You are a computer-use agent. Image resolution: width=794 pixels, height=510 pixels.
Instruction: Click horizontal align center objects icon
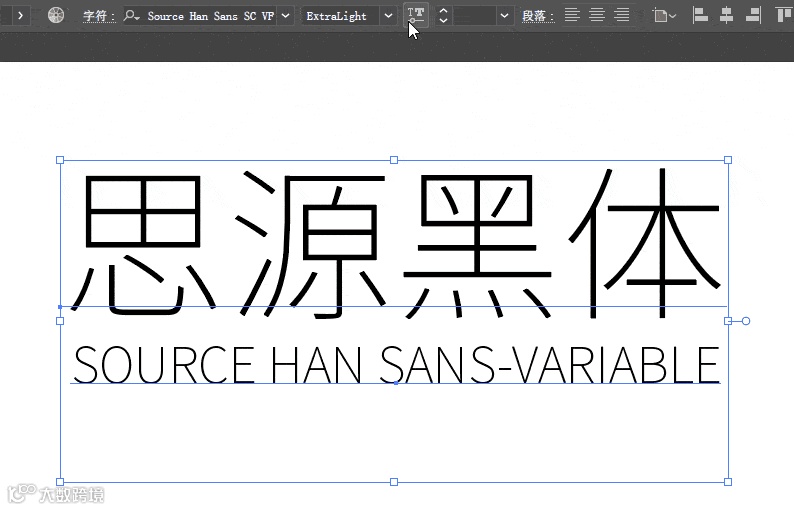pos(727,15)
